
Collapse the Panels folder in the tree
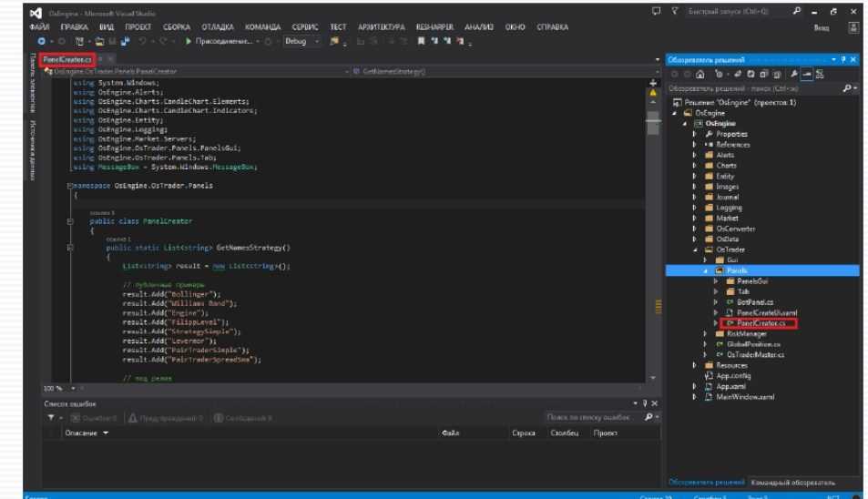(x=704, y=270)
